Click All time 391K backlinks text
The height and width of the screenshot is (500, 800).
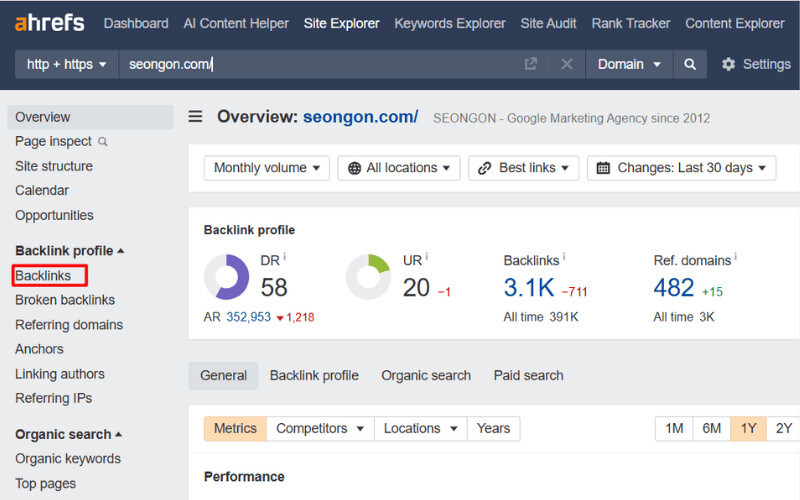541,317
